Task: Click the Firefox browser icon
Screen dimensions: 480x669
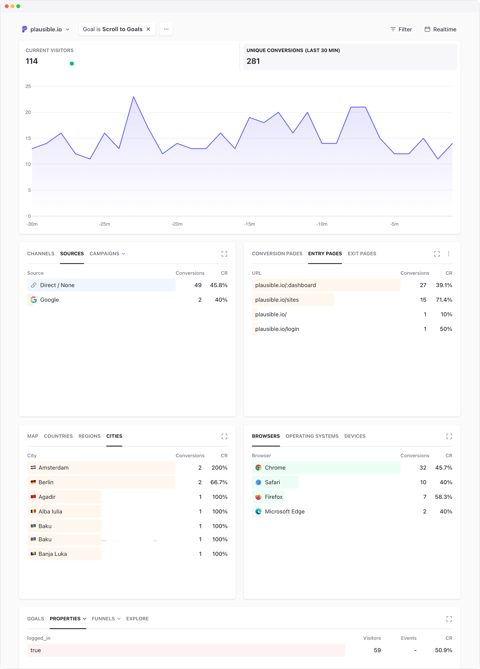Action: (x=258, y=497)
